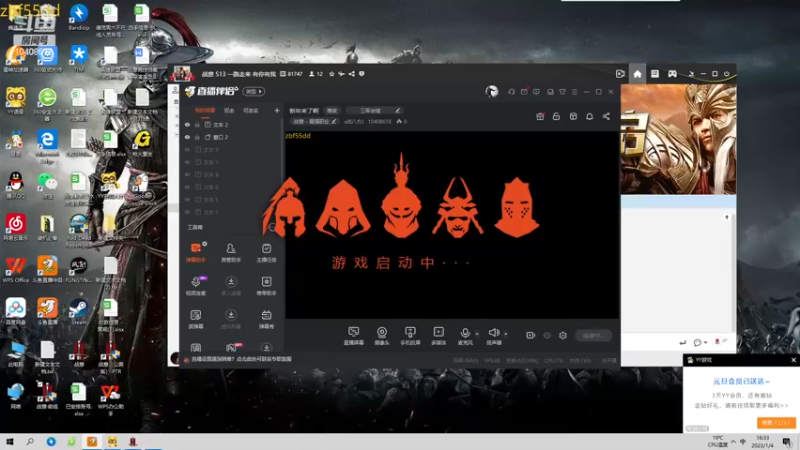The width and height of the screenshot is (800, 450).
Task: Open the Bandizip desktop shortcut
Action: coord(79,16)
